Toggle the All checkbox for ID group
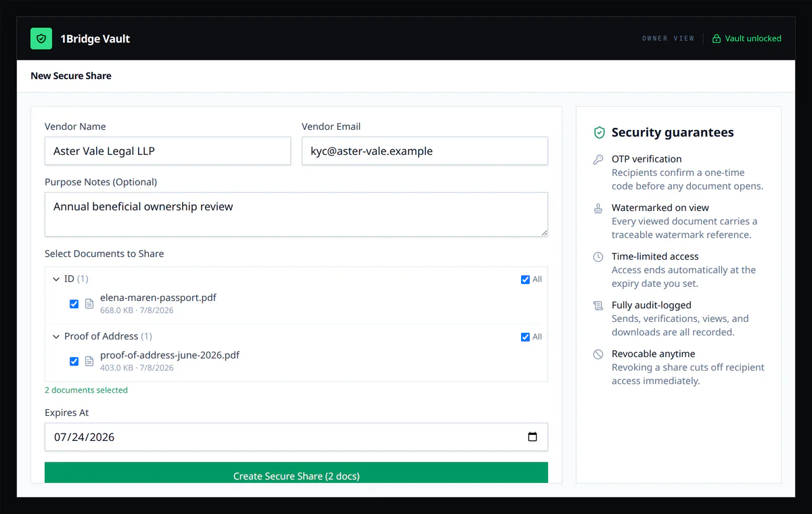 [x=525, y=279]
